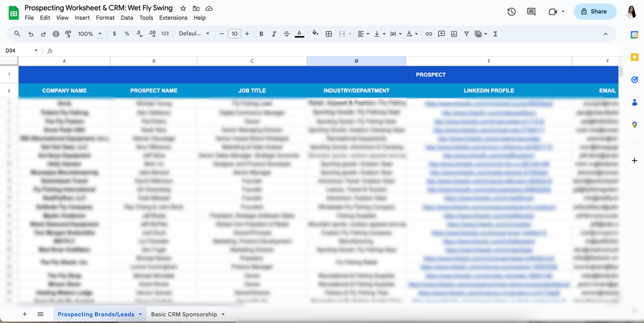Open the font family dropdown
Screen dimensions: 644x323
(194, 34)
